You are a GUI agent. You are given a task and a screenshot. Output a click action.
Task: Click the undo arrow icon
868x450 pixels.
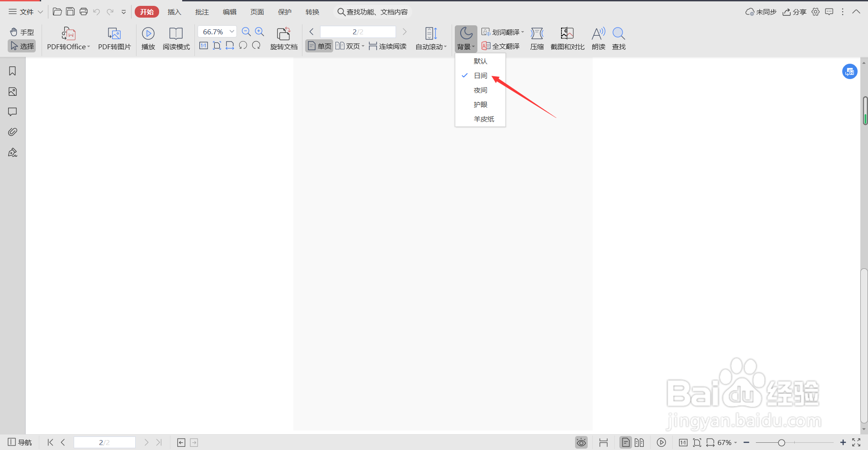click(x=97, y=12)
